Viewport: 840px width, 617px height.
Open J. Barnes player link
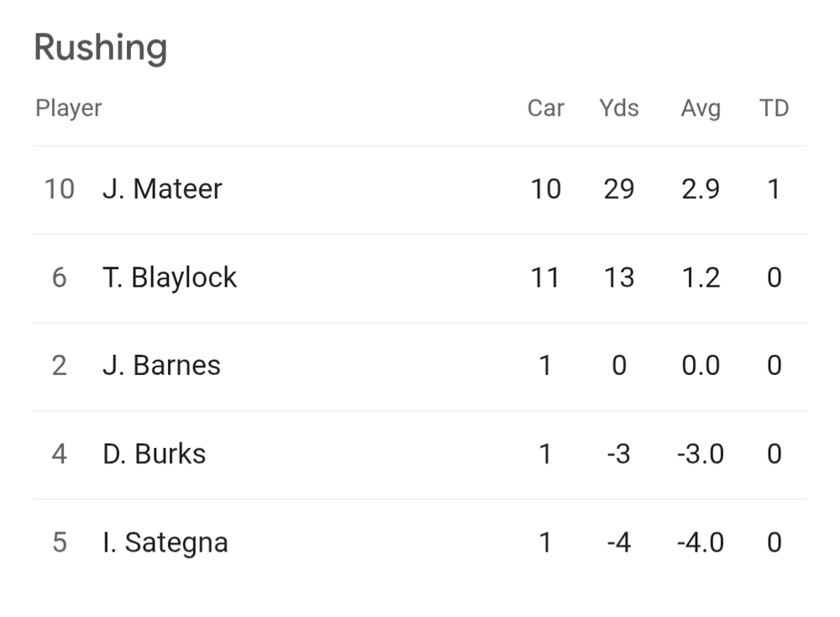pyautogui.click(x=161, y=366)
